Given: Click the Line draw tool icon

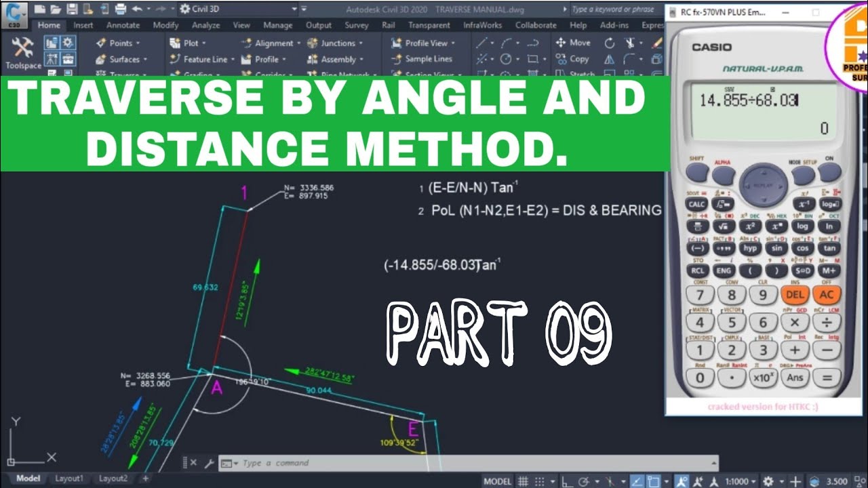Looking at the screenshot, I should pyautogui.click(x=481, y=43).
